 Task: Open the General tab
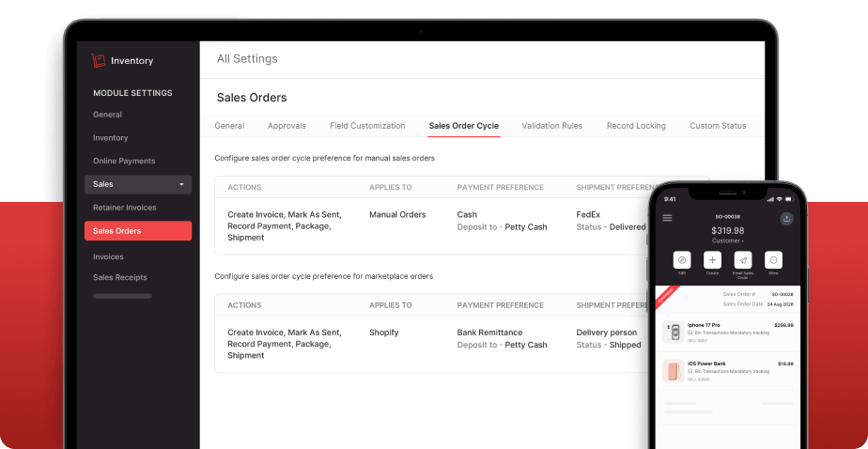click(229, 126)
